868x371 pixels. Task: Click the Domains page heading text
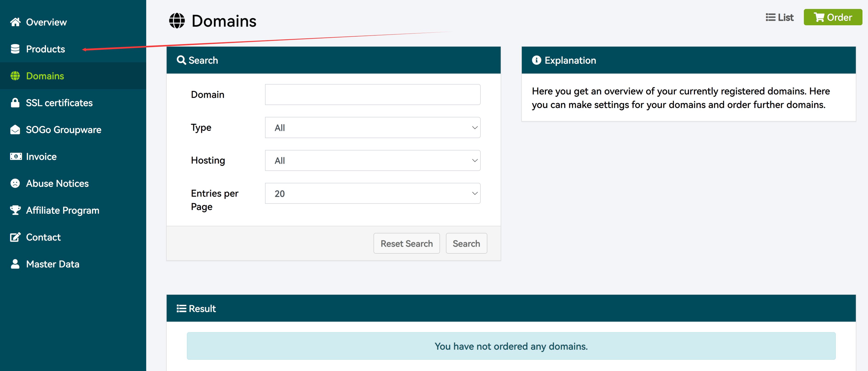[x=224, y=21]
